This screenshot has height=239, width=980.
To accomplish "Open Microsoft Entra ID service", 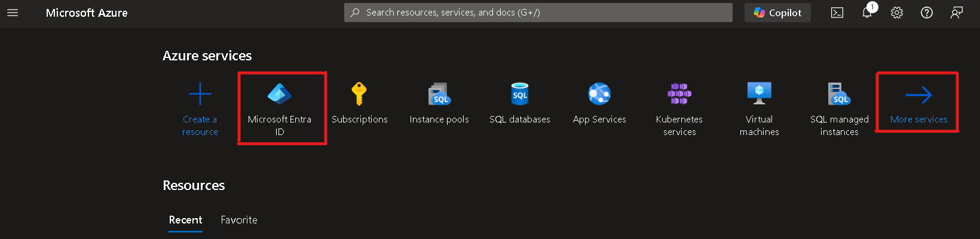I will (280, 109).
